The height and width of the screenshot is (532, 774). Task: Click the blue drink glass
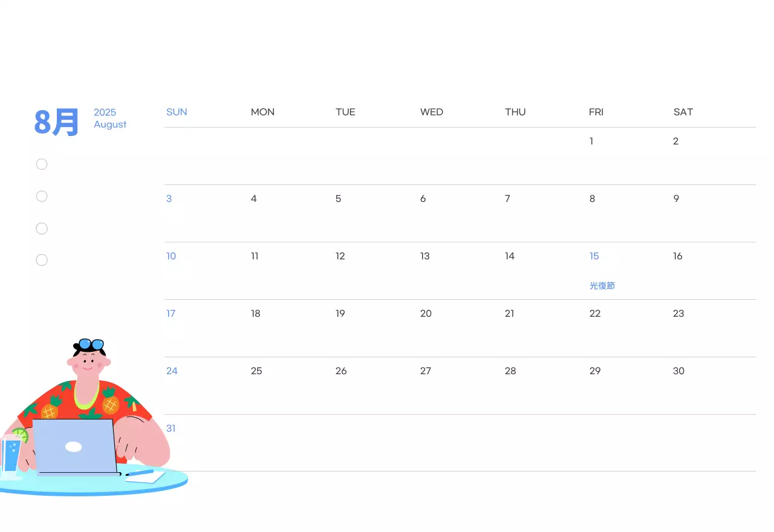pyautogui.click(x=10, y=456)
